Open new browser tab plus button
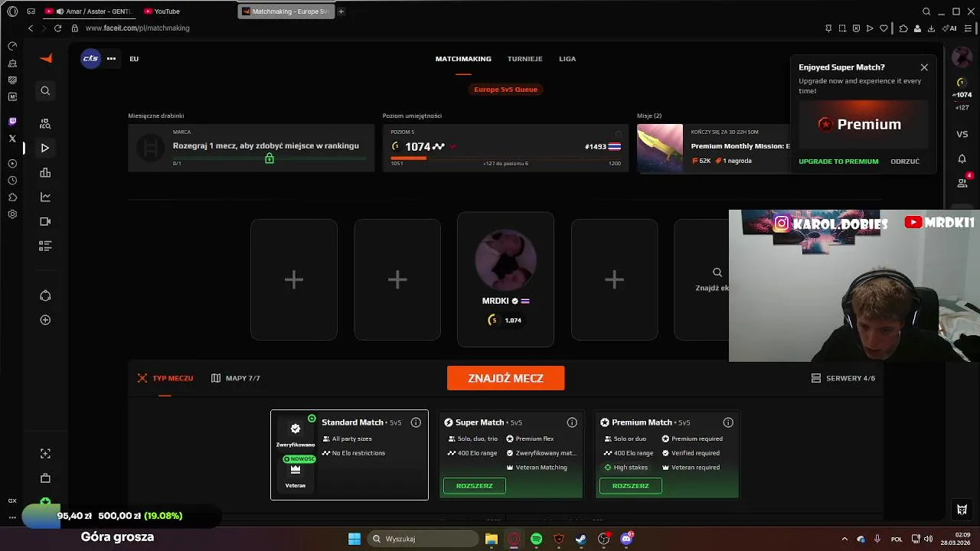 click(x=341, y=11)
